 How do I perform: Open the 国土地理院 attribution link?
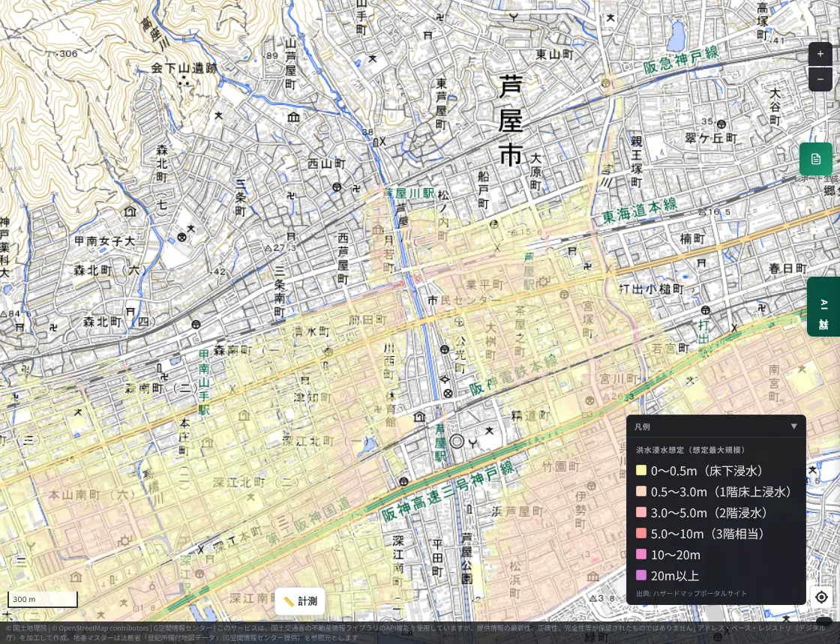click(29, 628)
